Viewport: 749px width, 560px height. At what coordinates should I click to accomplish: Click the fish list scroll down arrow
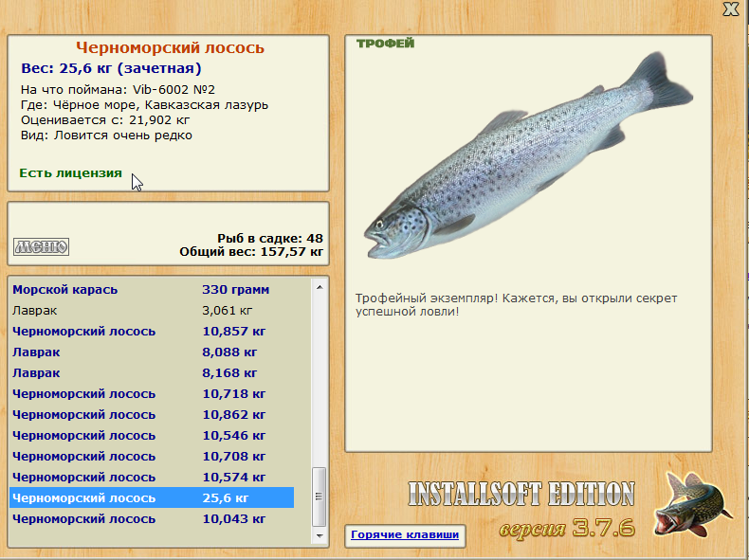click(x=320, y=535)
